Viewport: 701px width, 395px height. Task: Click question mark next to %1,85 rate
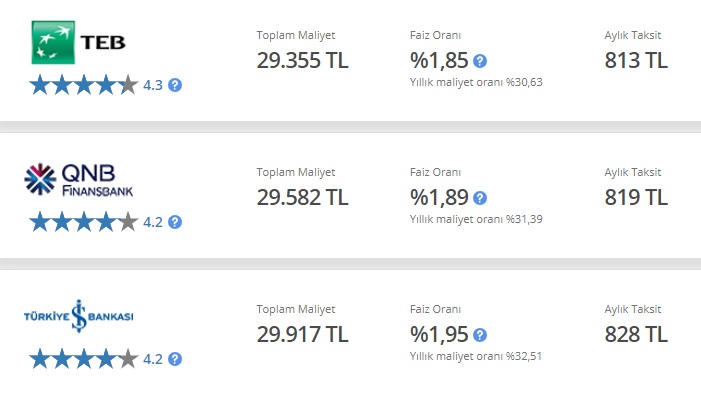tap(480, 61)
